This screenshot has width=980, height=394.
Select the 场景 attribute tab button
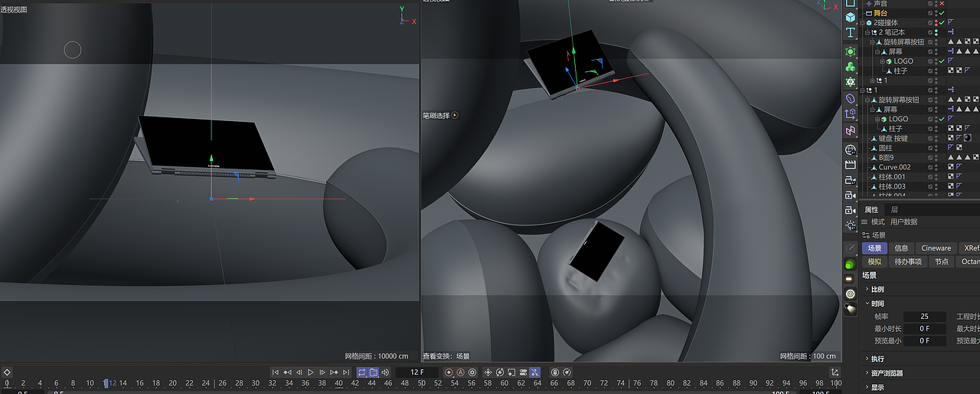point(874,248)
